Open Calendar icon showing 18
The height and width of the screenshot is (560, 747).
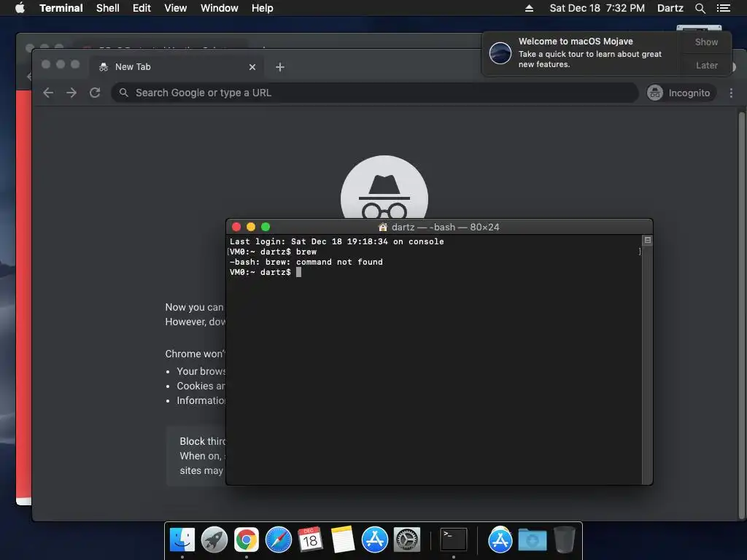[x=310, y=540]
